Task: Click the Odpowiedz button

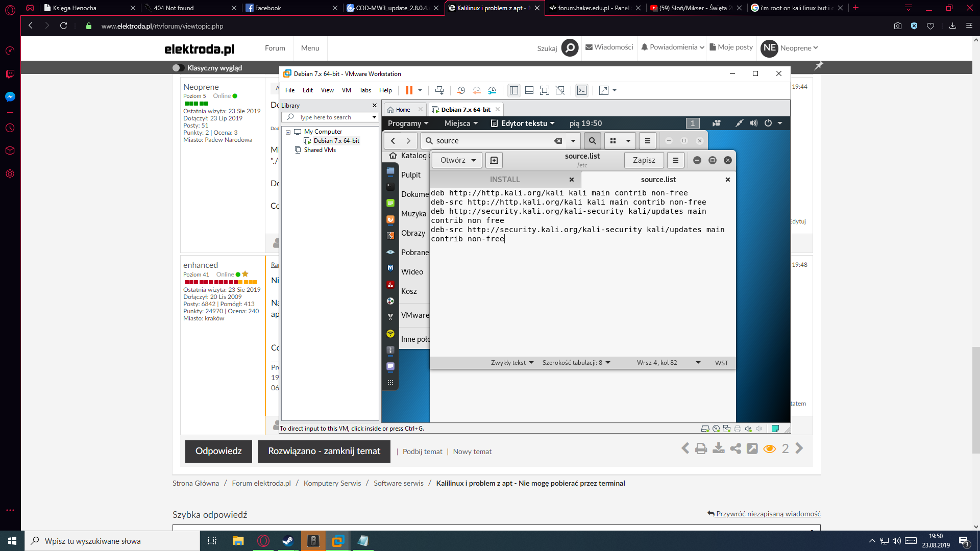Action: 218,452
